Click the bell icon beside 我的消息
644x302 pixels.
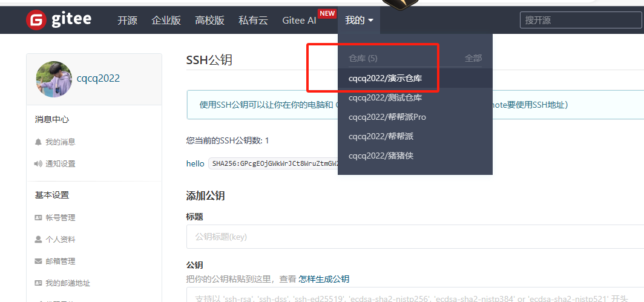click(38, 142)
